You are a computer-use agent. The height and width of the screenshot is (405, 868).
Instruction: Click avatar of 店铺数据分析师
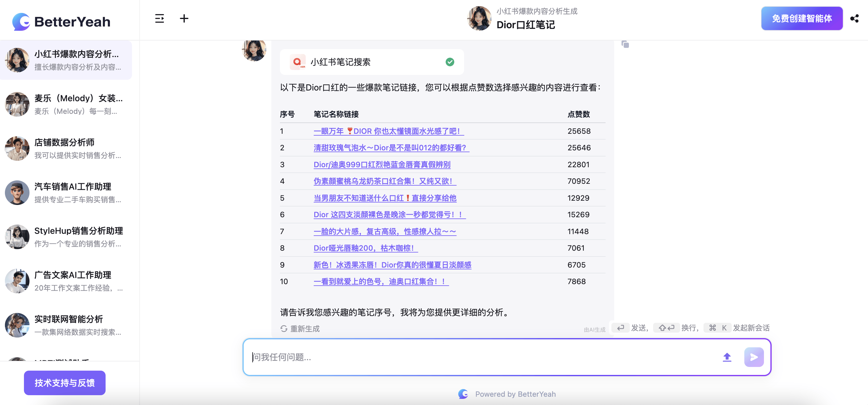[17, 148]
